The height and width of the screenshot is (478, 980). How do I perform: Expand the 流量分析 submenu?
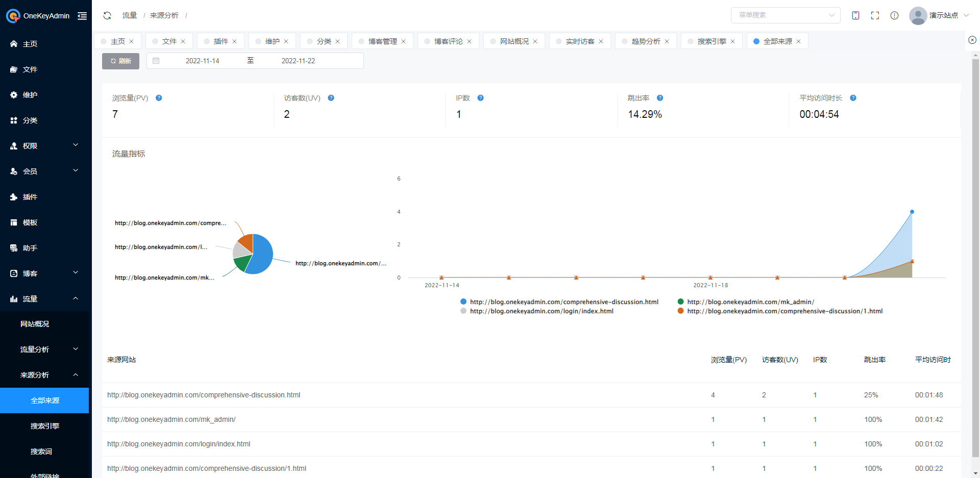44,349
